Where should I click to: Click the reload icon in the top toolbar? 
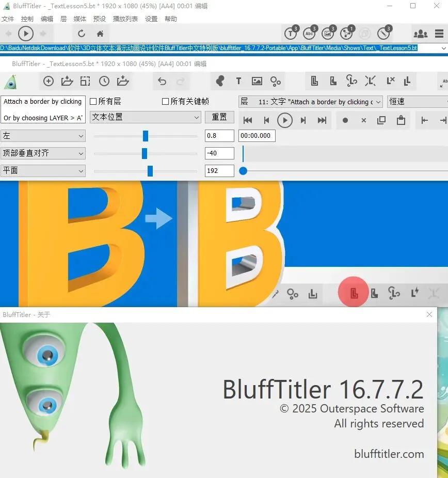click(x=82, y=34)
